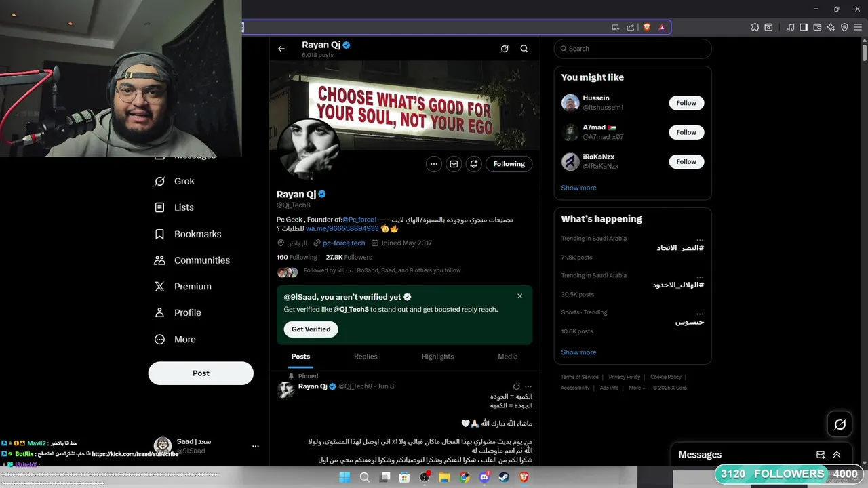This screenshot has height=488, width=868.
Task: Click the 27.8K Followers count
Action: (349, 257)
